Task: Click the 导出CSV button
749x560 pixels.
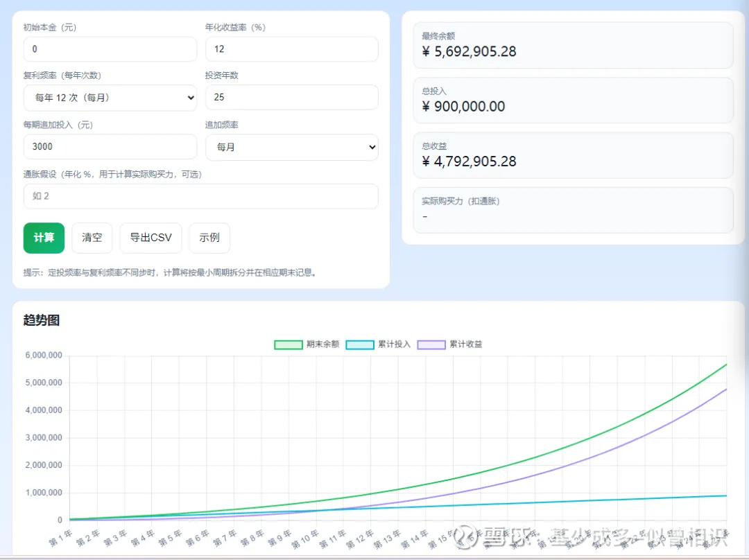Action: coord(150,238)
